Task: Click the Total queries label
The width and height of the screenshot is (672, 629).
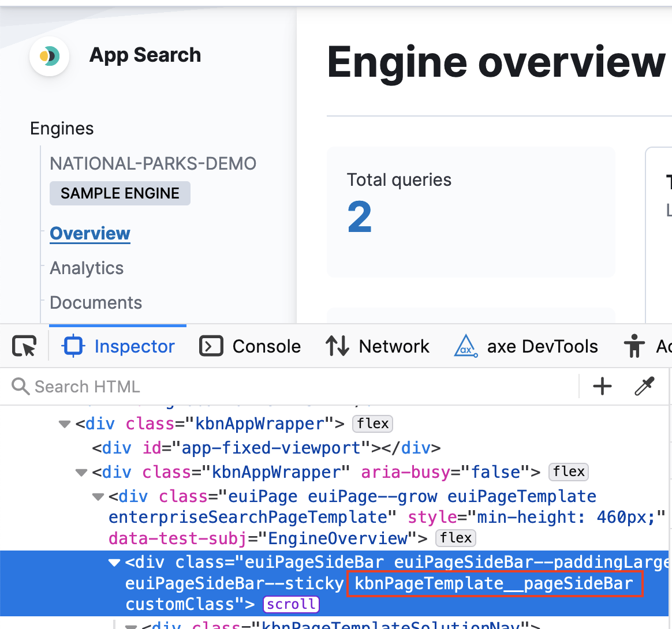Action: point(399,180)
